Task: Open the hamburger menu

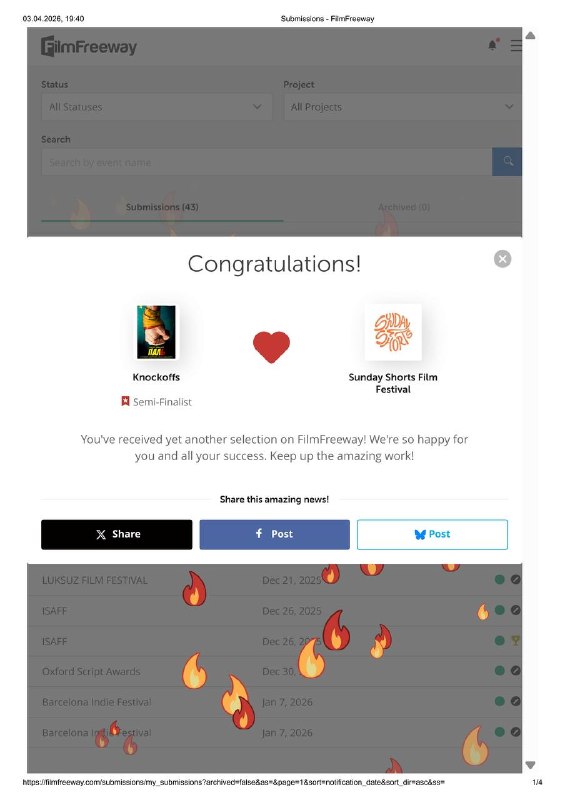Action: click(516, 45)
